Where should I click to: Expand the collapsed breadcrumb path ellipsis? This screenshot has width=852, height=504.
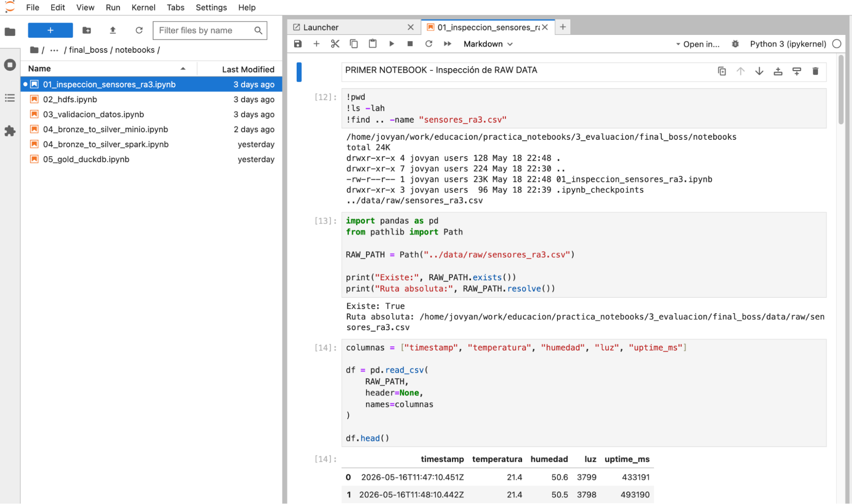pos(54,50)
